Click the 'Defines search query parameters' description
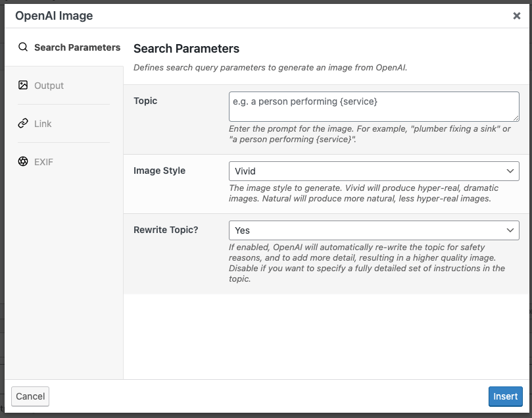This screenshot has height=418, width=532. click(270, 68)
